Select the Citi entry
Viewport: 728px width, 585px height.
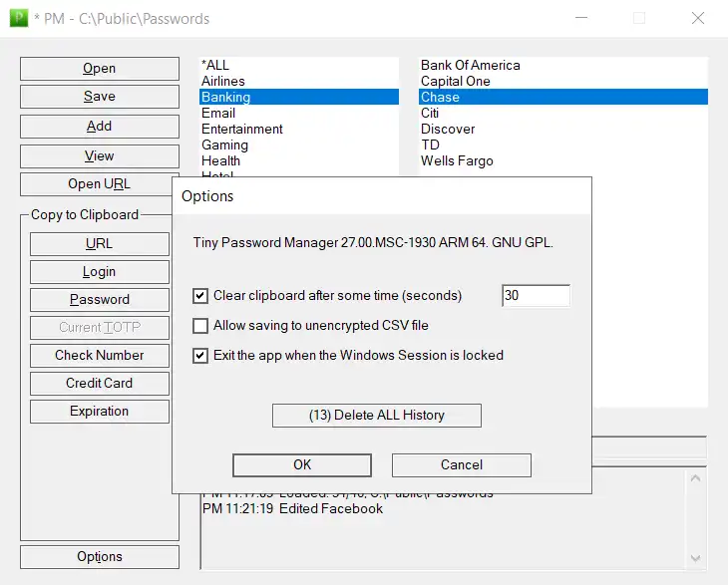click(563, 114)
